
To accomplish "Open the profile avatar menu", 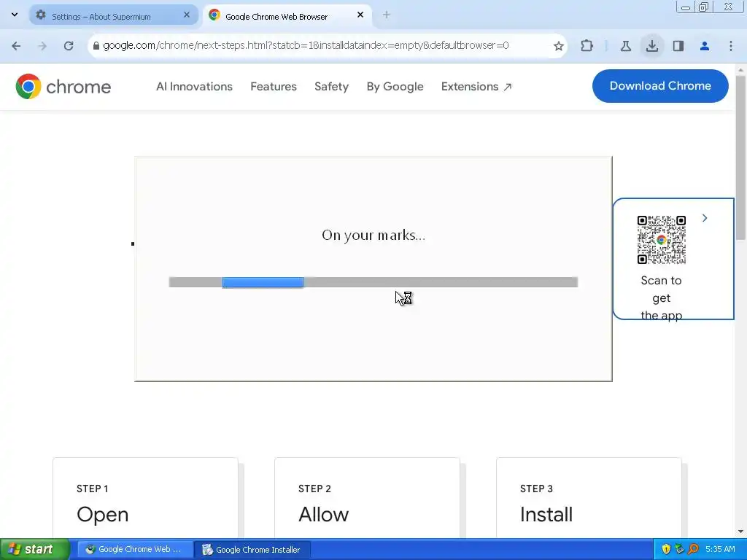I will 705,46.
